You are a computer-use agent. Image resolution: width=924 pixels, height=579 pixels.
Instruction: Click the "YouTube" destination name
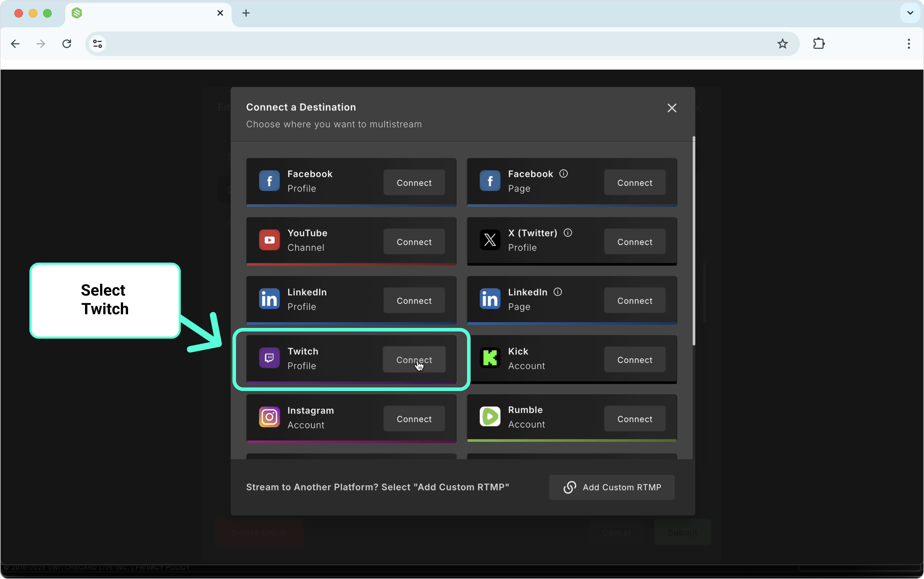307,233
